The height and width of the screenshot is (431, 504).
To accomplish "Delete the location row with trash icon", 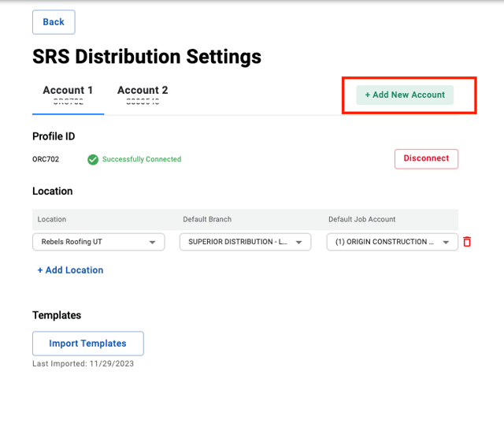I will [x=467, y=242].
